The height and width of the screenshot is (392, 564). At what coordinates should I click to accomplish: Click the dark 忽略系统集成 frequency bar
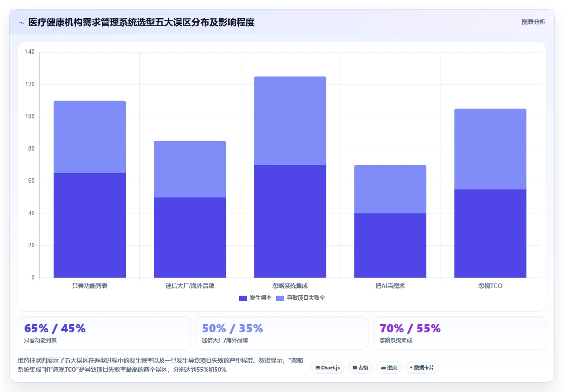coord(290,221)
